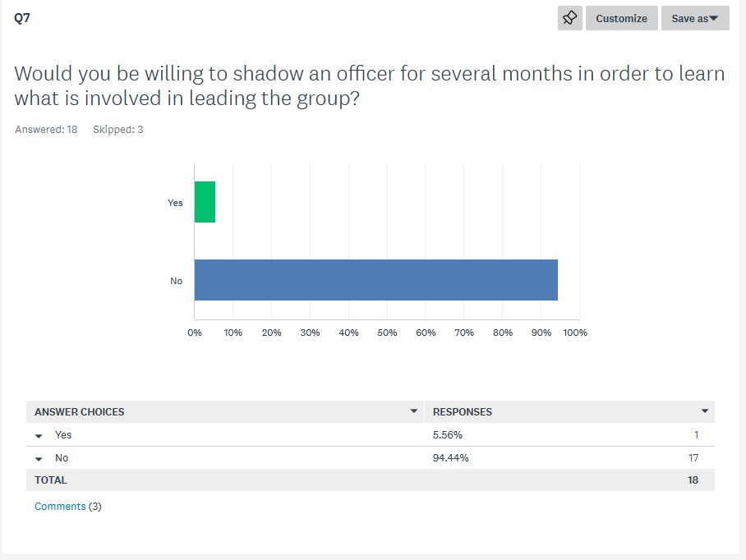This screenshot has height=560, width=746.
Task: Expand the Answer Choices column sort arrow
Action: [x=414, y=411]
